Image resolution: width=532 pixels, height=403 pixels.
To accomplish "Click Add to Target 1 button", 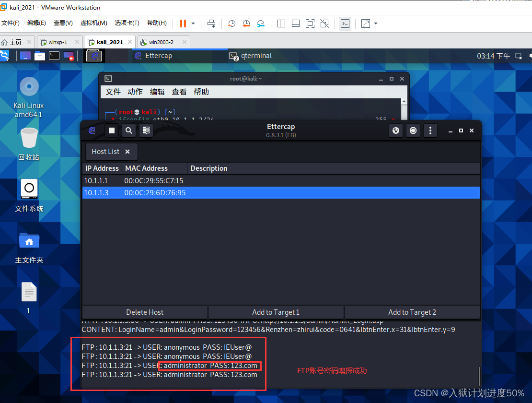I will click(276, 312).
